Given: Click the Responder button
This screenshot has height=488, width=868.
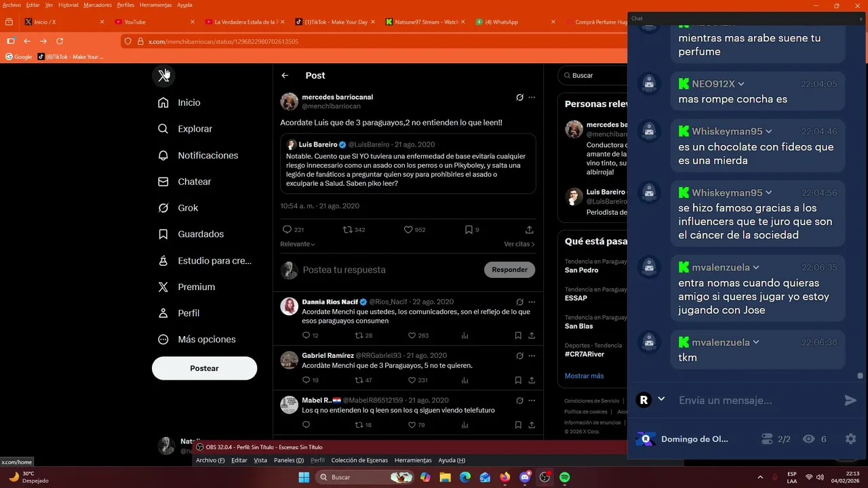Looking at the screenshot, I should click(x=510, y=270).
